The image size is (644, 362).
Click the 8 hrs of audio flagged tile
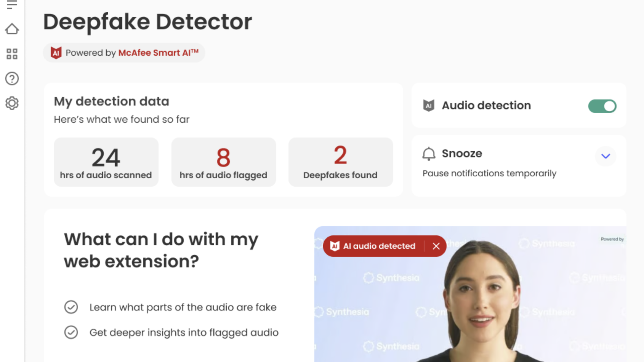(223, 162)
